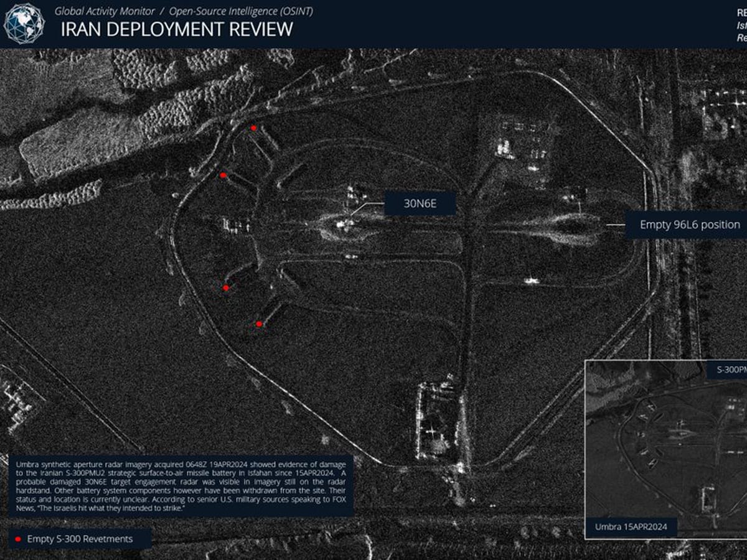The width and height of the screenshot is (747, 560).
Task: Click the second red revetment marker from top
Action: tap(223, 176)
